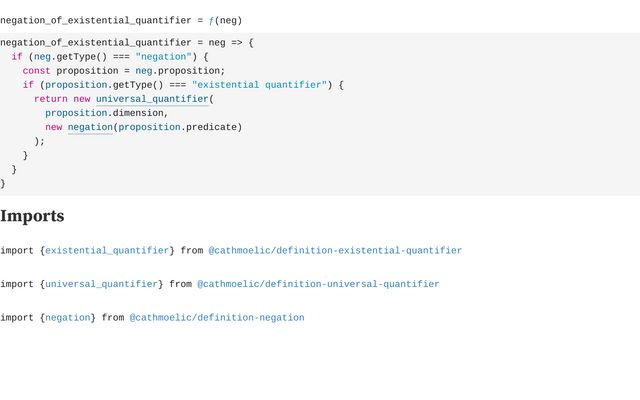The width and height of the screenshot is (640, 400).
Task: Open @cathmoelic/definition-universal-quantifier notebook link
Action: coord(318,284)
